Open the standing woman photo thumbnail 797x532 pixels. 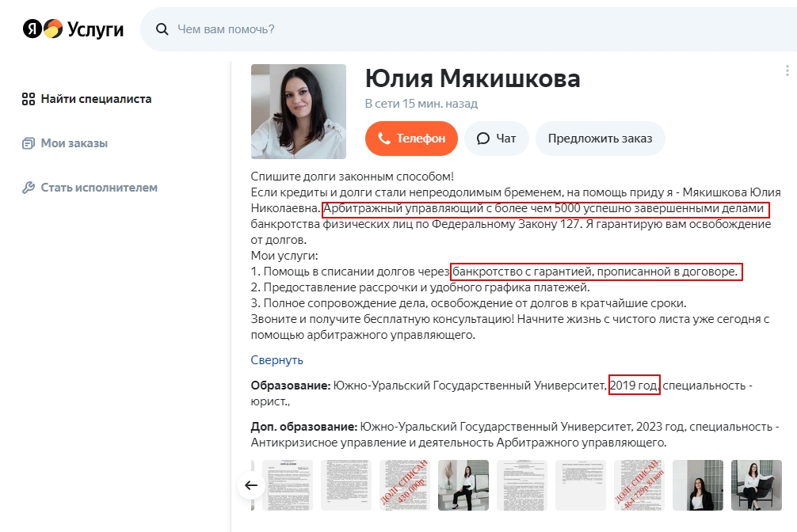pos(463,485)
